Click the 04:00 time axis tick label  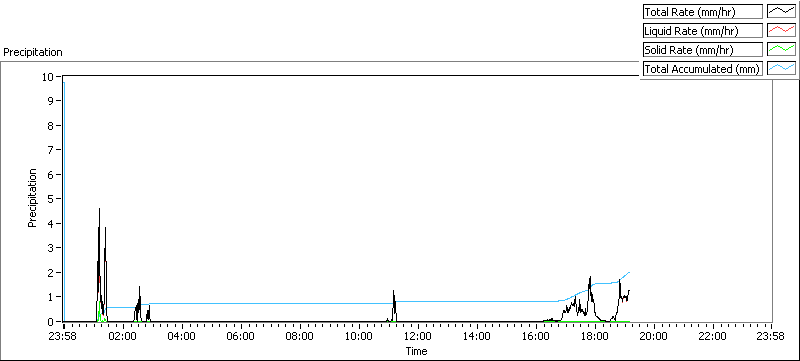point(182,336)
